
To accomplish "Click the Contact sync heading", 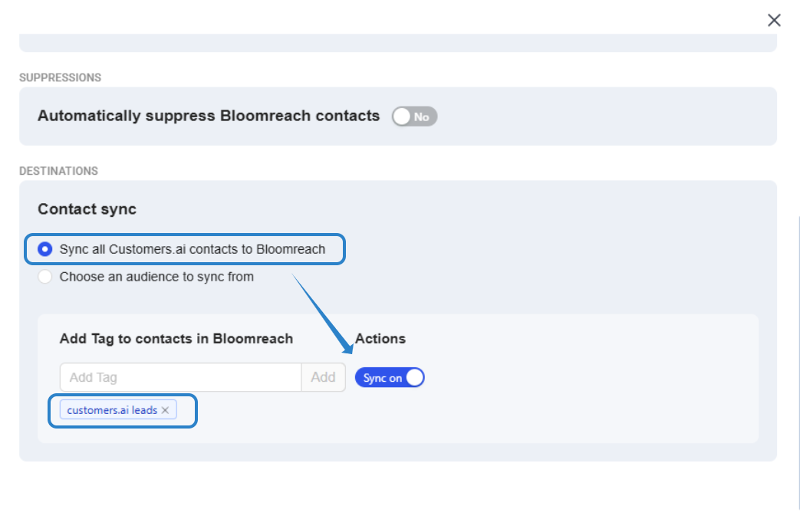I will tap(87, 209).
